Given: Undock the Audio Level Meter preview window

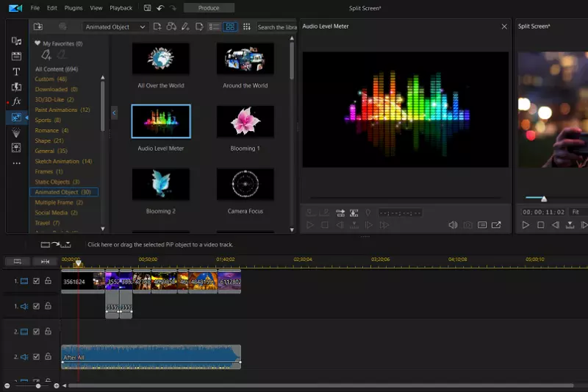Looking at the screenshot, I should click(x=496, y=225).
